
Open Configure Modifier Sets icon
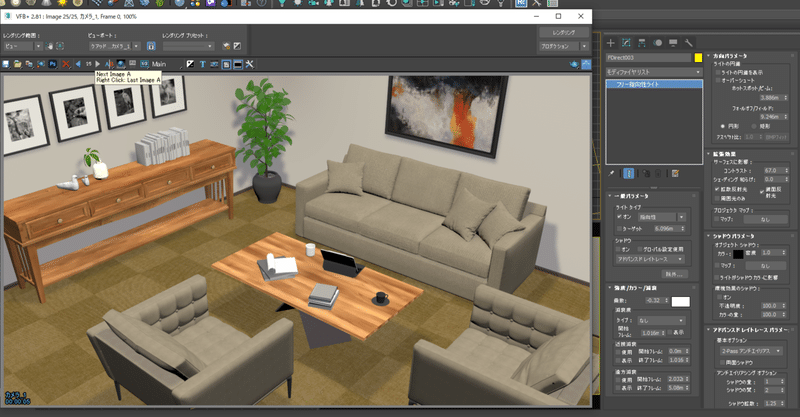coord(675,174)
